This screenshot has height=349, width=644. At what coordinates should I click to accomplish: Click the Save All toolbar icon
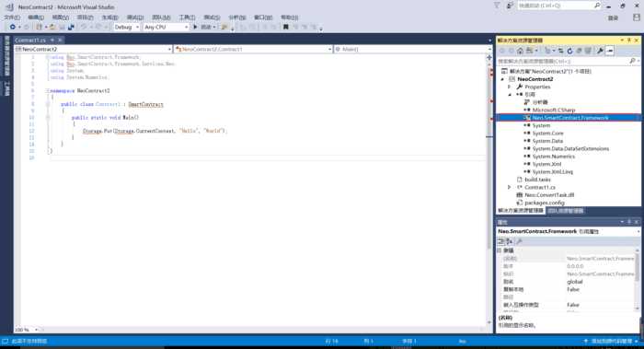[71, 27]
